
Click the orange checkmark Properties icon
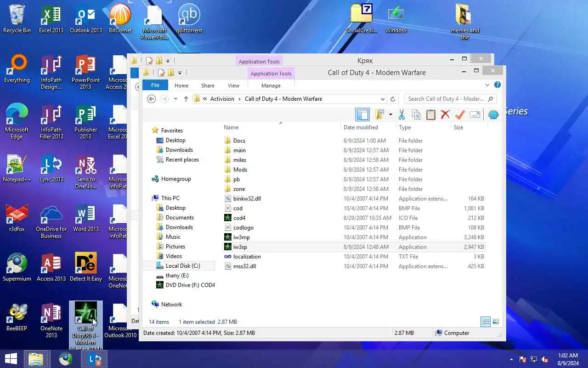pyautogui.click(x=460, y=115)
